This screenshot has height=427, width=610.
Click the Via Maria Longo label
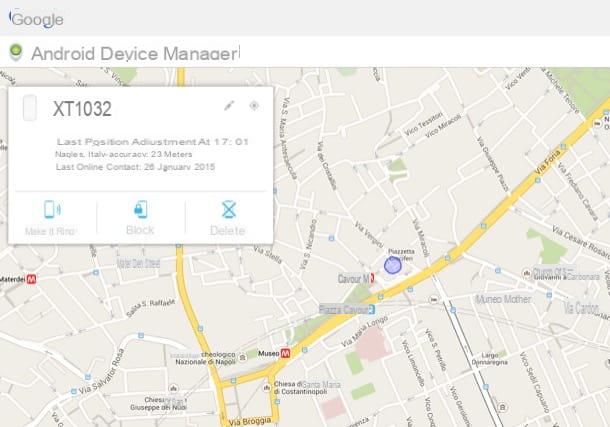pyautogui.click(x=365, y=331)
